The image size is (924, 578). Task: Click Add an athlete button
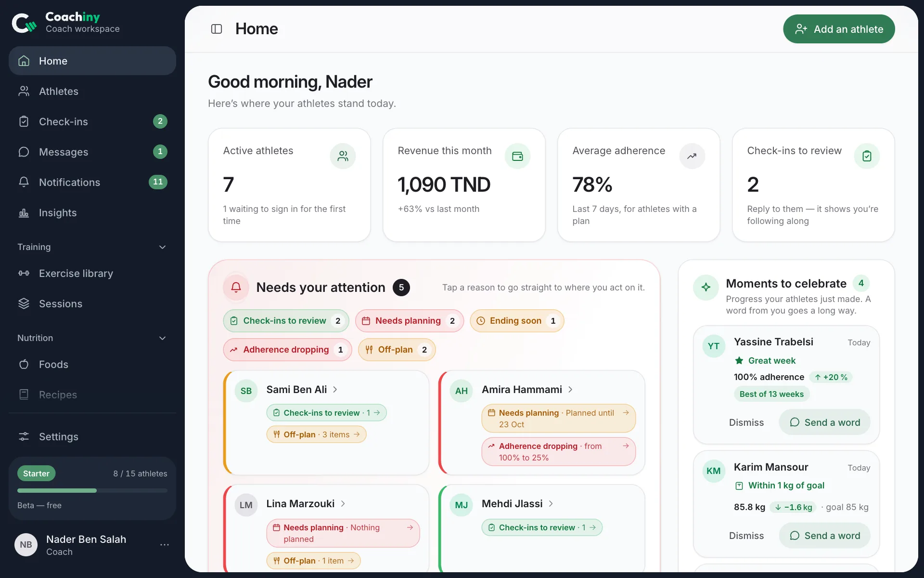coord(839,29)
